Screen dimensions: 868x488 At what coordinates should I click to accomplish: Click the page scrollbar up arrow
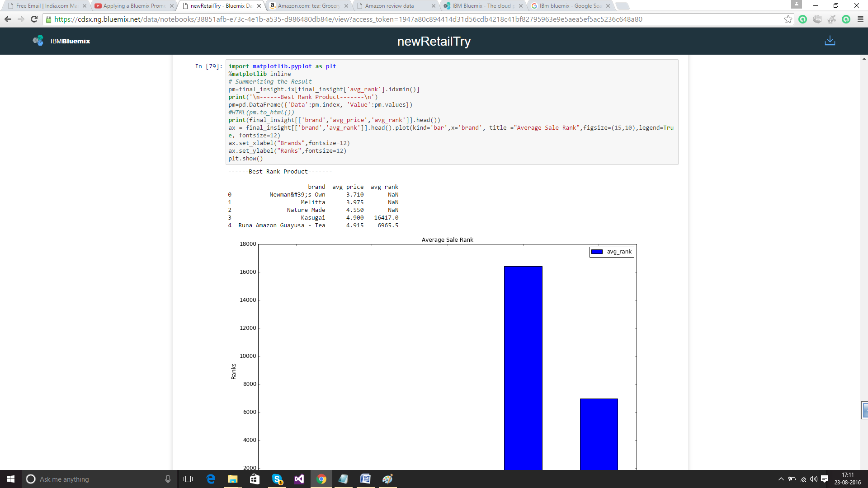[x=864, y=59]
